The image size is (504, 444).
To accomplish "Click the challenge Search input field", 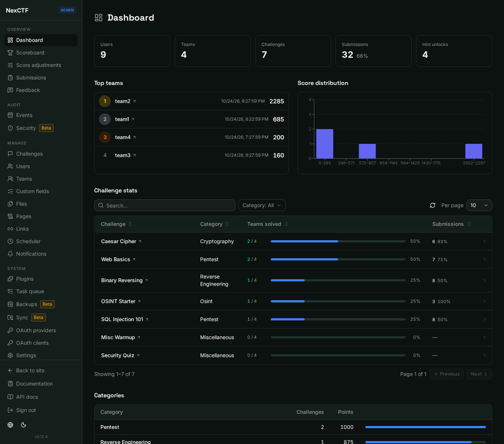I will tap(165, 205).
